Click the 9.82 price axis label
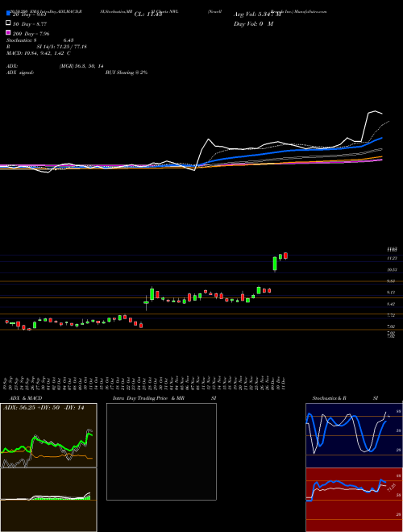This screenshot has width=403, height=532. point(393,281)
